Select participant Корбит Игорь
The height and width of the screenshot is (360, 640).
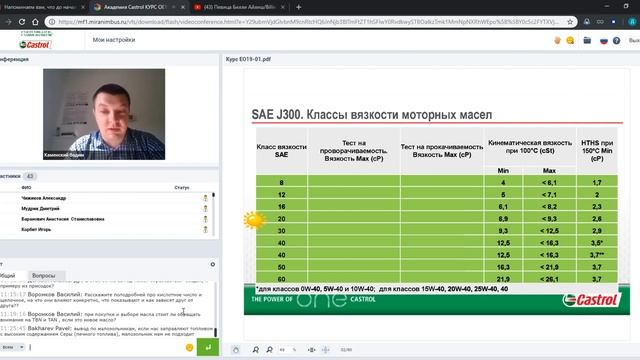[36, 229]
